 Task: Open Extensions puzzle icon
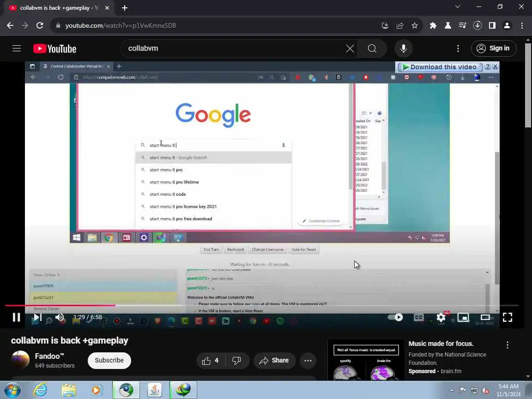tap(433, 25)
